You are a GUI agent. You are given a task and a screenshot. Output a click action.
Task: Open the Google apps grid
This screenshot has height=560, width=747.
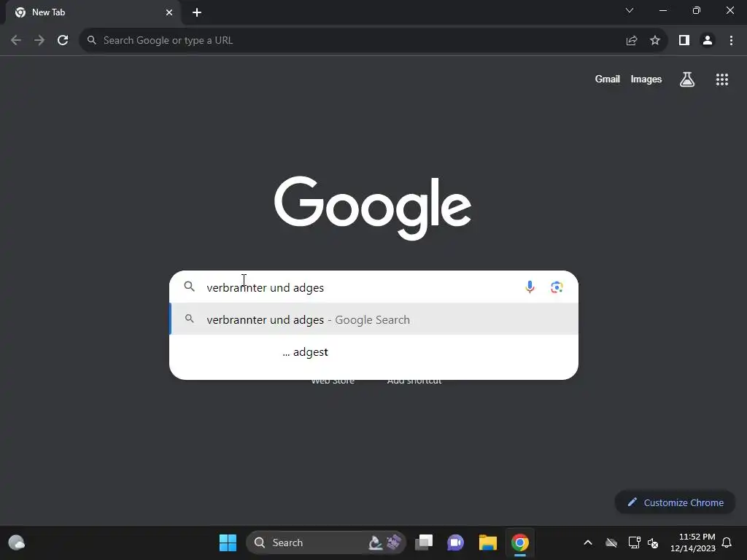point(722,79)
